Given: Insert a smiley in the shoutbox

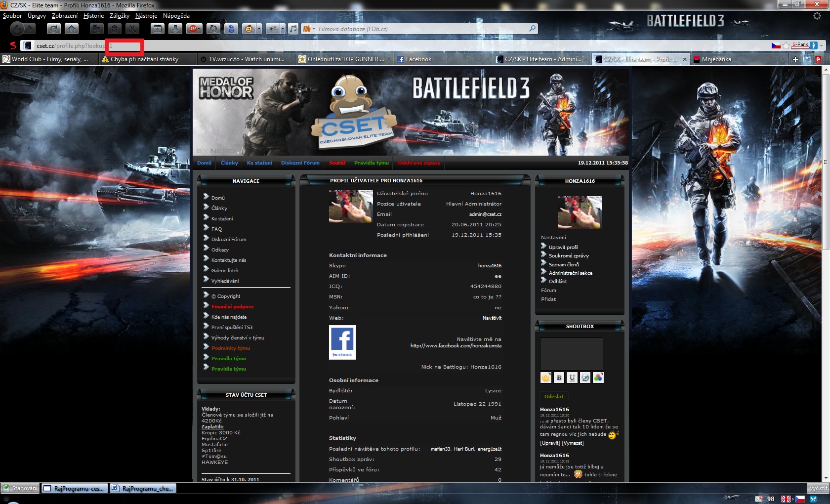Looking at the screenshot, I should pyautogui.click(x=546, y=378).
